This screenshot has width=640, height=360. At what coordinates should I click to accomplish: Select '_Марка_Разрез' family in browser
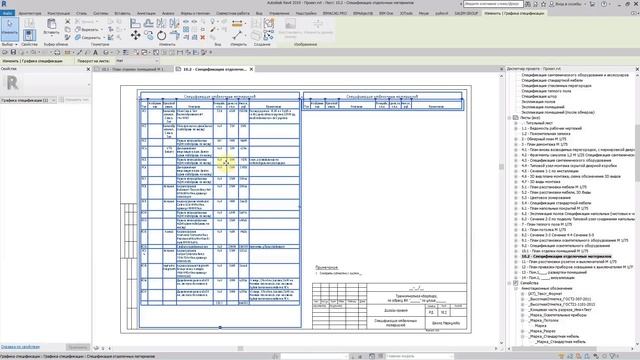click(x=542, y=331)
